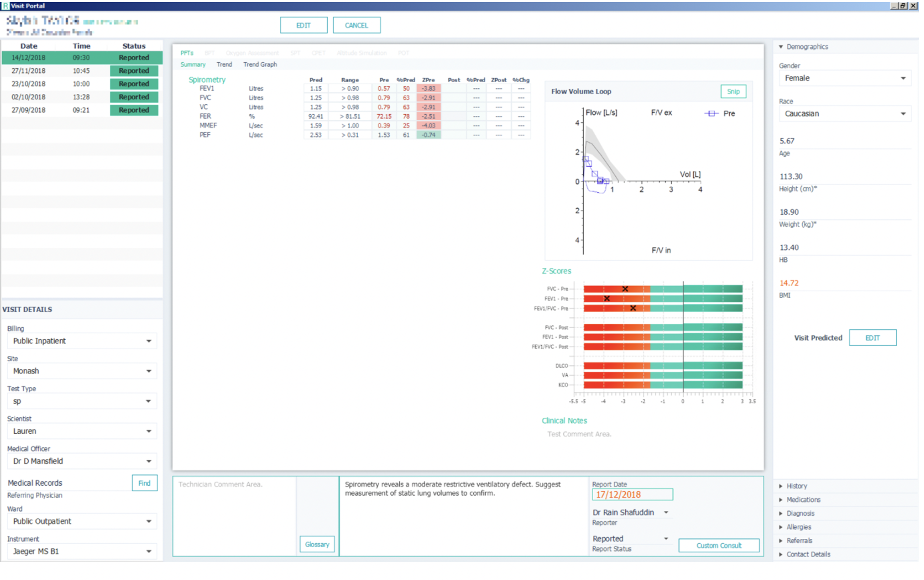Viewport: 924px width, 580px height.
Task: Click the red FEV1 ZPre cell -3.83
Action: pyautogui.click(x=428, y=88)
